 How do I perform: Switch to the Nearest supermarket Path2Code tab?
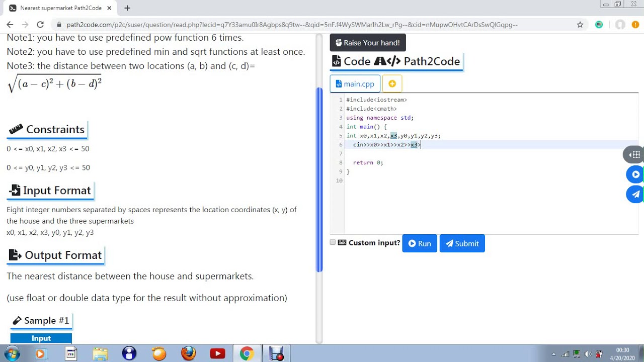[60, 8]
